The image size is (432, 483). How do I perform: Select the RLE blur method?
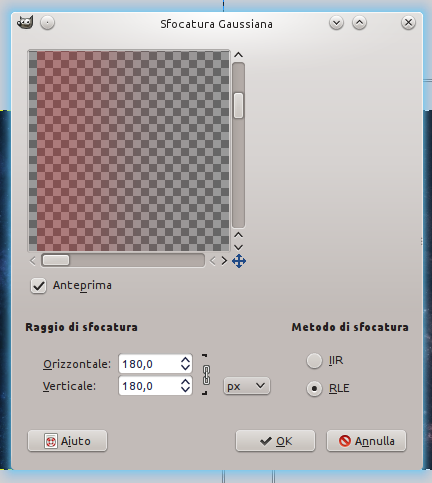pos(314,389)
